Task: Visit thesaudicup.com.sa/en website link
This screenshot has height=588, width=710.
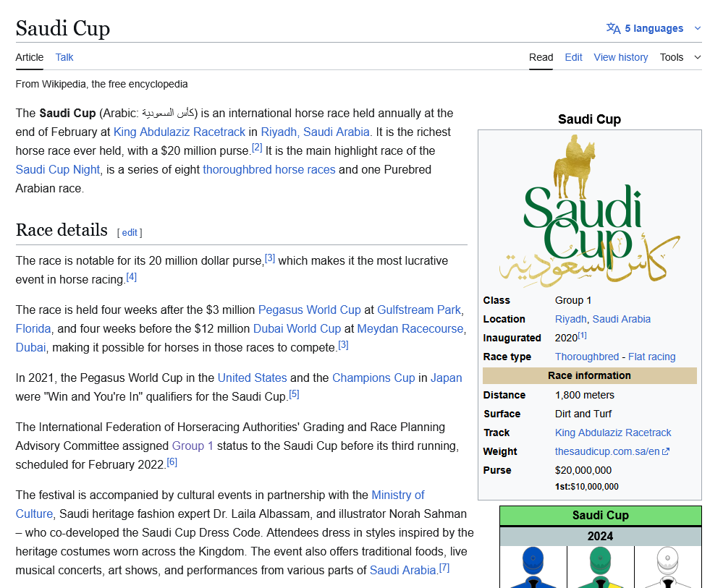Action: (607, 452)
